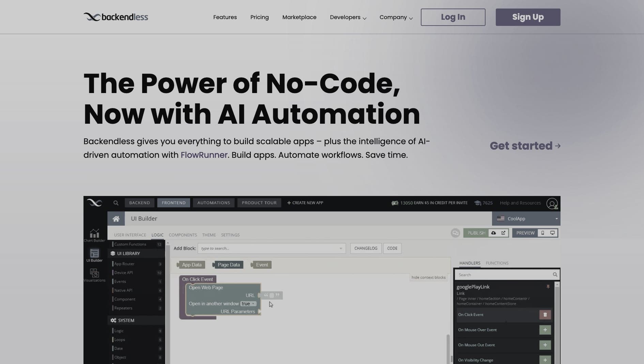644x364 pixels.
Task: Click the hide context blocks link
Action: (x=428, y=277)
